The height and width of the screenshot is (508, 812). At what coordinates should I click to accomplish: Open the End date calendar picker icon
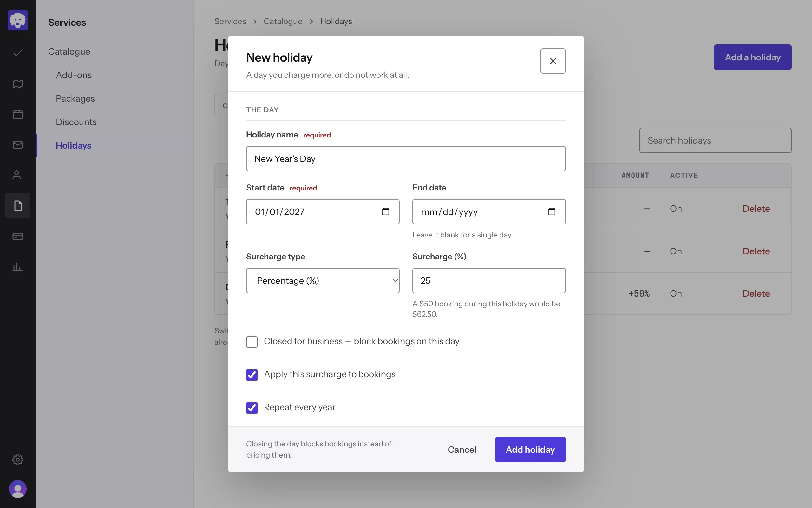(552, 212)
